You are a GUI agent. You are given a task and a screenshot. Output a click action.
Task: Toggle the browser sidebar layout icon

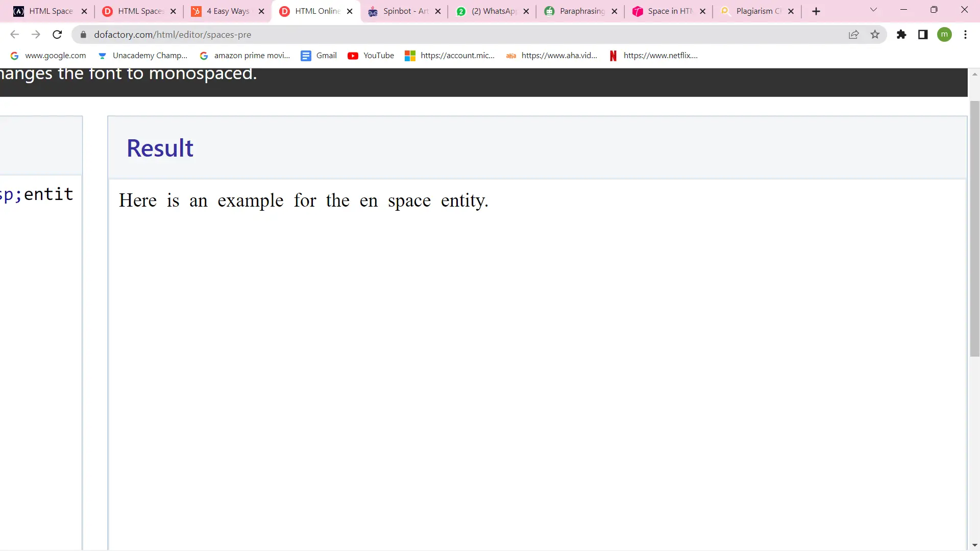923,34
